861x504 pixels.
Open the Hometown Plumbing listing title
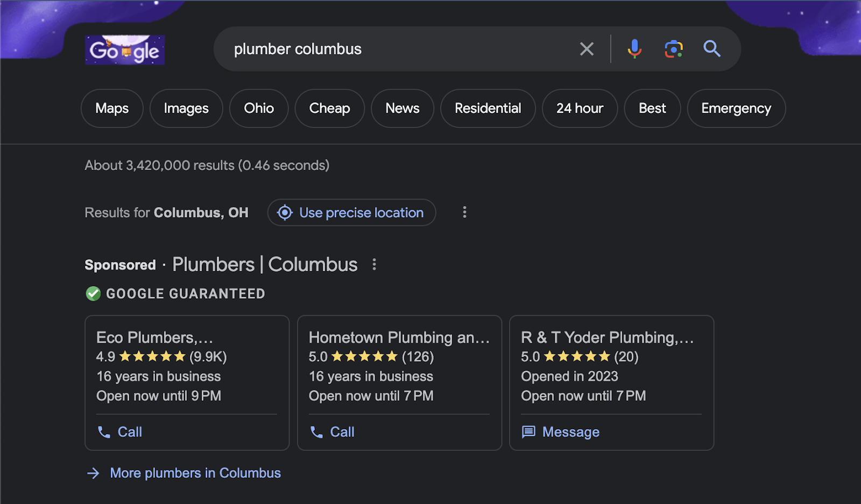coord(399,337)
